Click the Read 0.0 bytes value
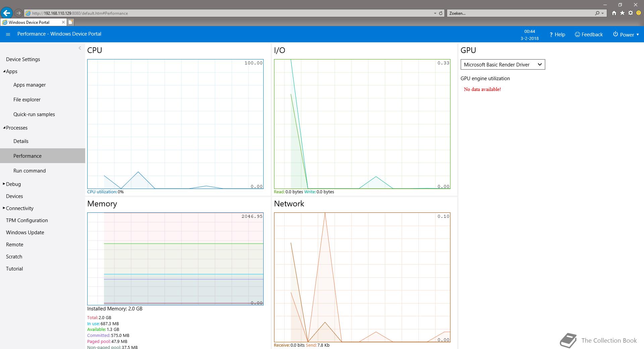 click(294, 192)
